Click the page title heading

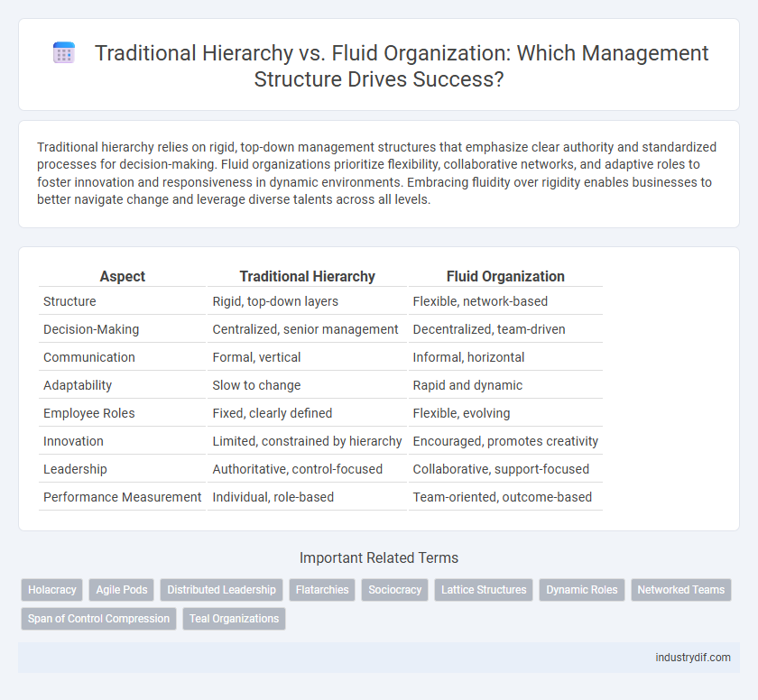click(402, 66)
